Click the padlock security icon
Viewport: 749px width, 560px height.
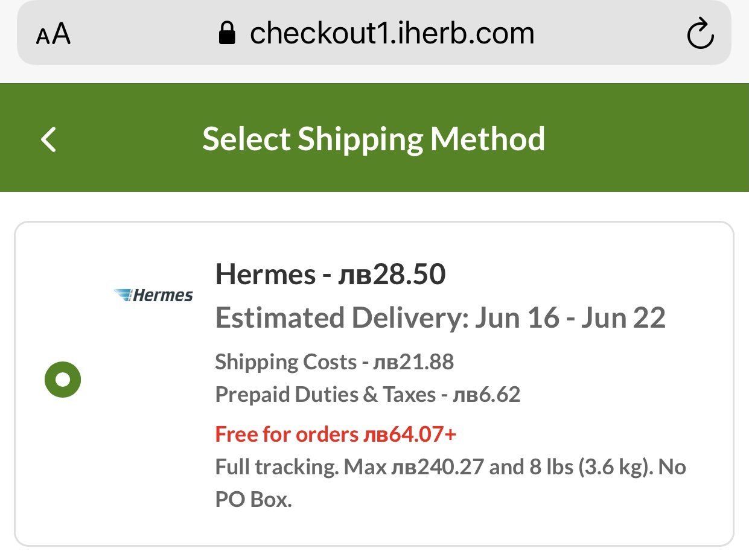[x=227, y=34]
